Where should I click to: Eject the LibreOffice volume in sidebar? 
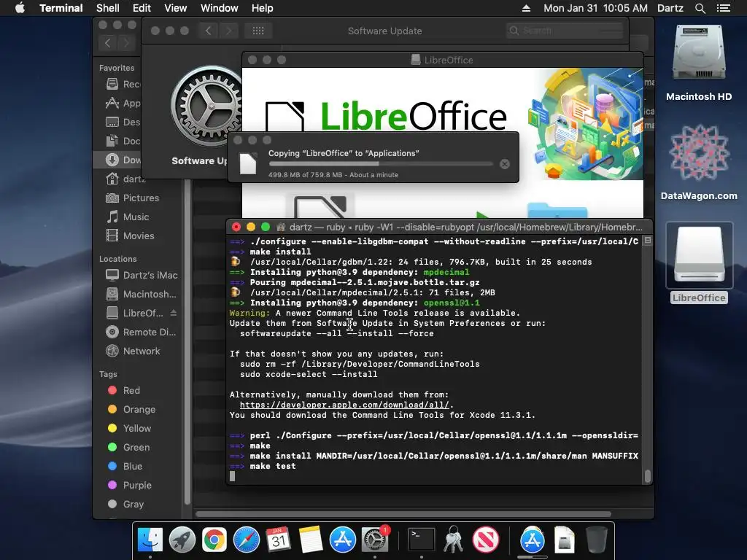point(174,313)
